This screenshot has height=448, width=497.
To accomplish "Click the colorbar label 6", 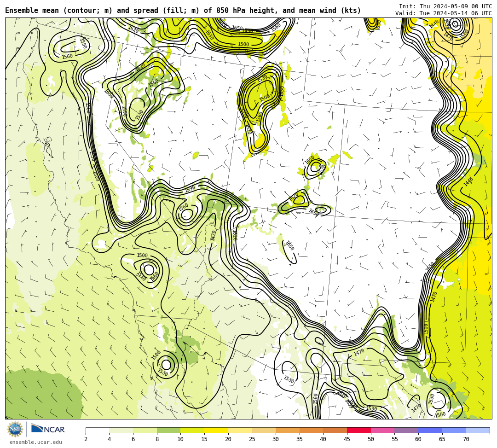I will (133, 439).
